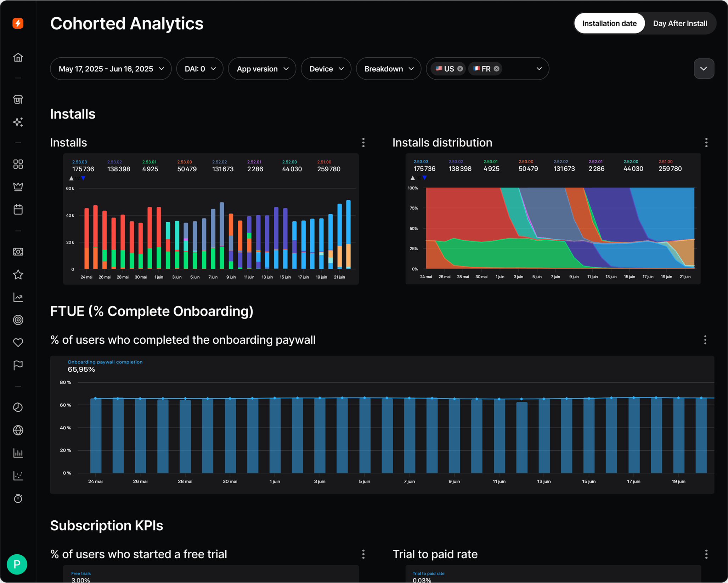This screenshot has height=583, width=728.
Task: Select the scatter plot icon in sidebar
Action: pos(18,476)
